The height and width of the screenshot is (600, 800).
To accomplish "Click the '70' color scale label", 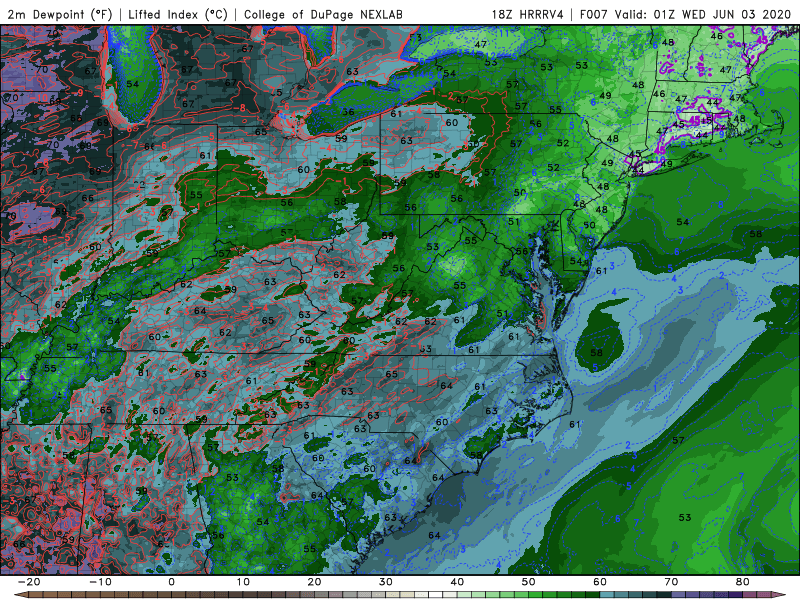I will (x=671, y=582).
